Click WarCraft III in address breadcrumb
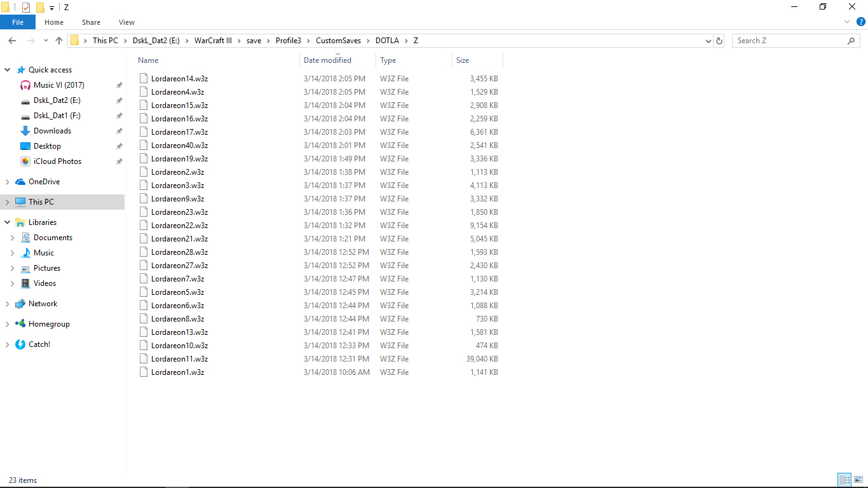 [213, 41]
